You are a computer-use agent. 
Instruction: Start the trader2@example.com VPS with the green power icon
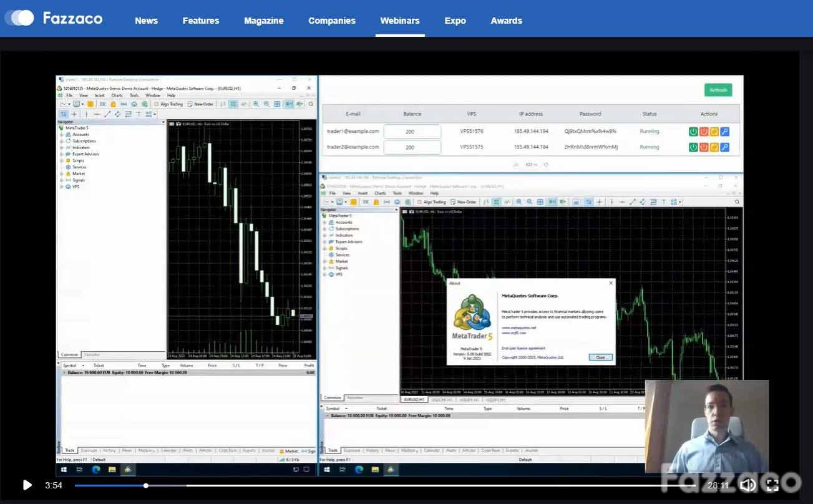tap(693, 147)
